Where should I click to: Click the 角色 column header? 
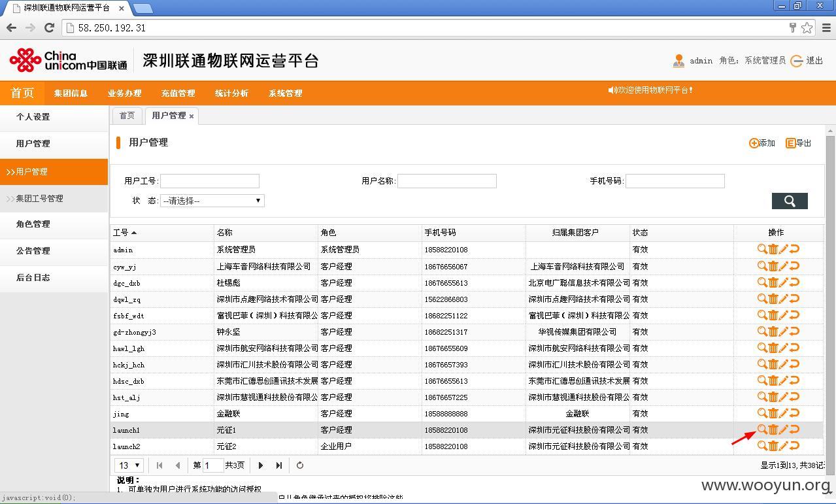tap(328, 233)
